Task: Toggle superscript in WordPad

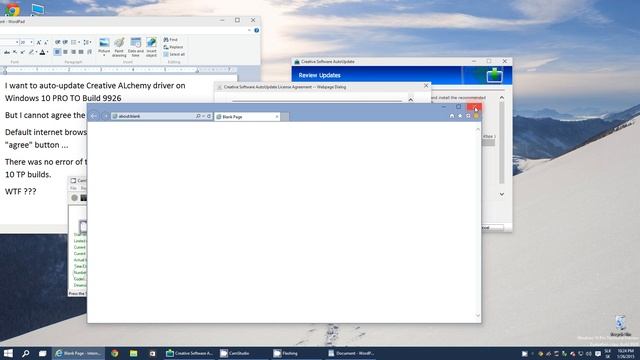Action: tap(23, 52)
